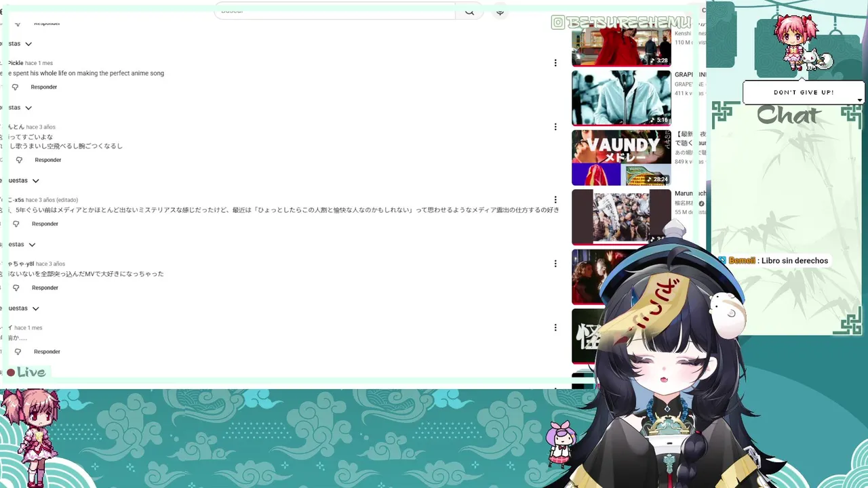This screenshot has width=868, height=488.
Task: Click the x5s username
Action: point(16,200)
